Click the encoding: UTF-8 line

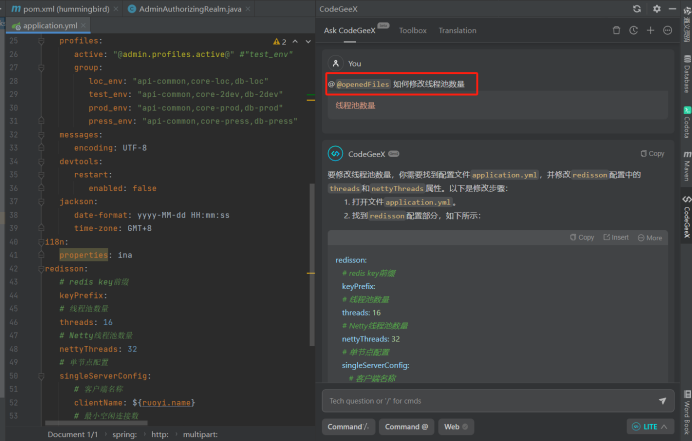coord(110,148)
